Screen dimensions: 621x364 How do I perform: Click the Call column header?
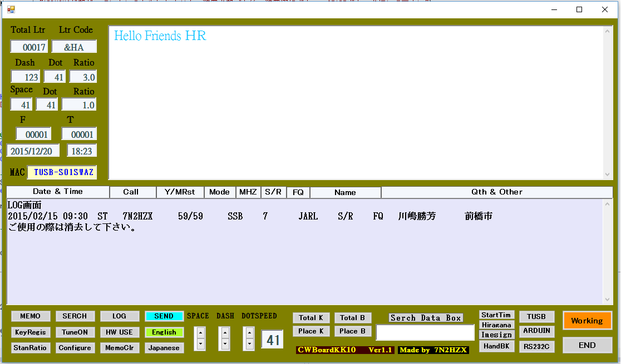131,192
